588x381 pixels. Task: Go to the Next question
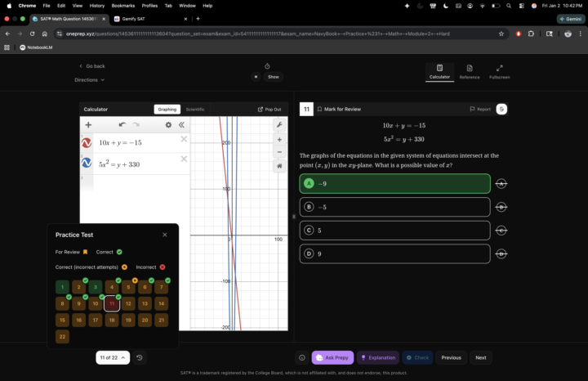click(x=480, y=357)
